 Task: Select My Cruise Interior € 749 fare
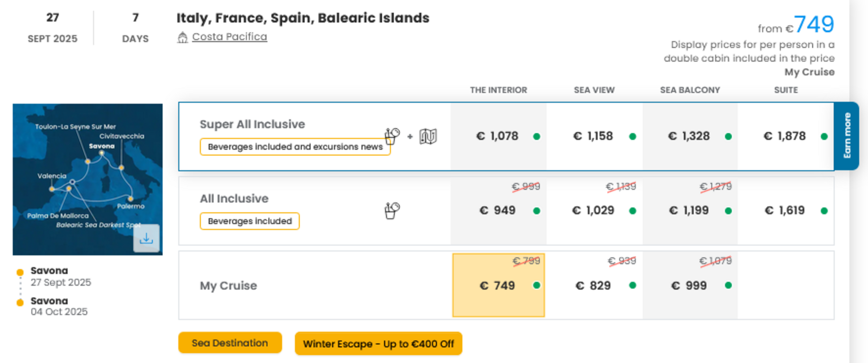(498, 285)
